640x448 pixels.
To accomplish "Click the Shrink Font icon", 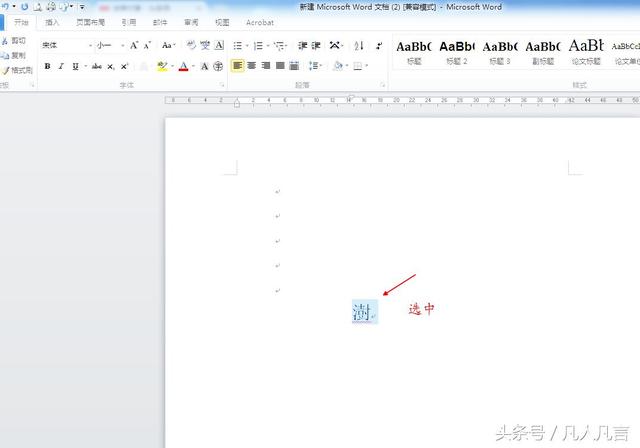I will pos(147,45).
